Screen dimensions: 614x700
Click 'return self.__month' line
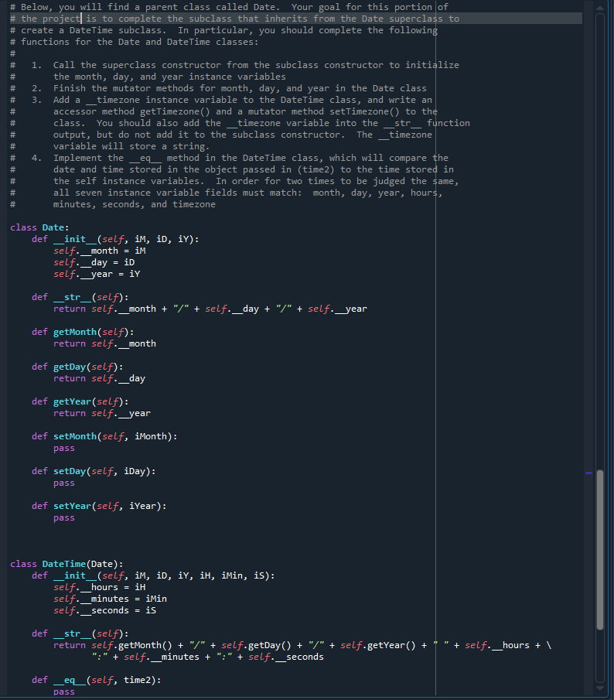pyautogui.click(x=105, y=343)
